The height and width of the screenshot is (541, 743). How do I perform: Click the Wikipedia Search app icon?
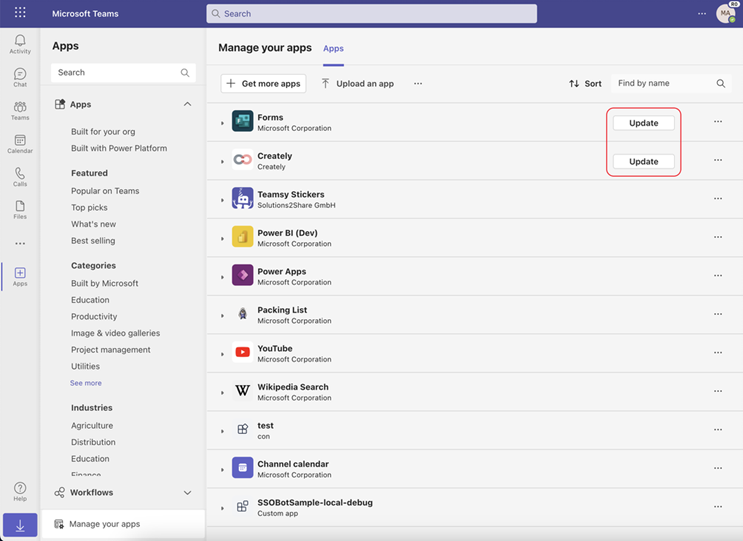(x=243, y=390)
